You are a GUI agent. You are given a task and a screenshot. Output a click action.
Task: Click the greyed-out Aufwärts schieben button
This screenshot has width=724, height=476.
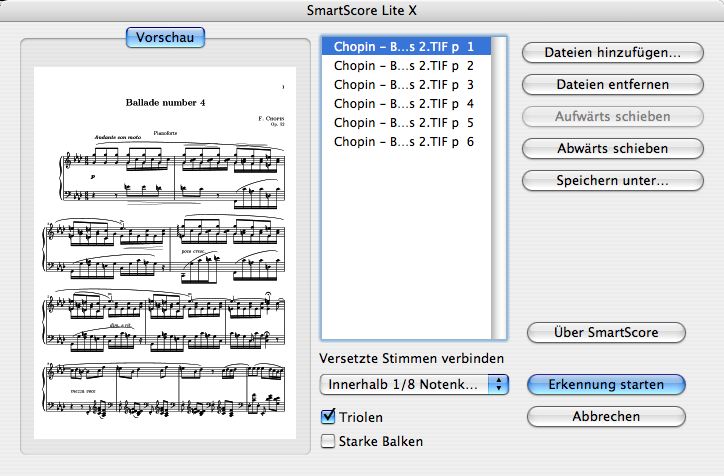coord(613,116)
